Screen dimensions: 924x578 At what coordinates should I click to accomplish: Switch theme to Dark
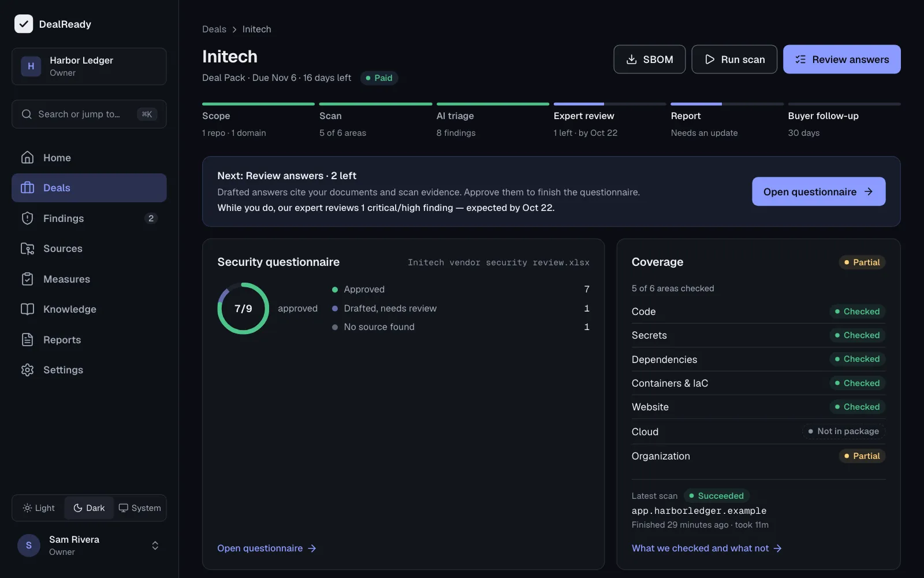89,508
